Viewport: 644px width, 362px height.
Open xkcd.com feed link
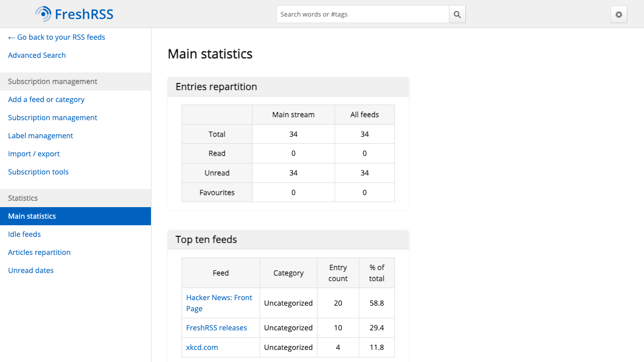point(202,347)
